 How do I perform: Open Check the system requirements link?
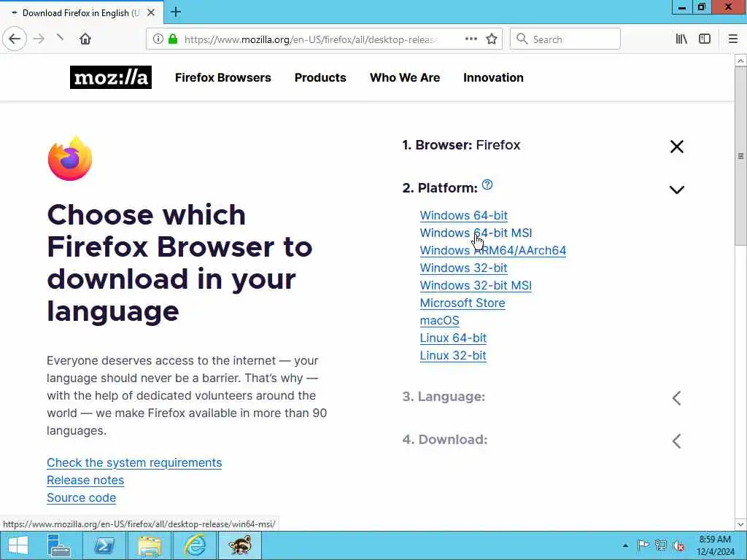(134, 463)
